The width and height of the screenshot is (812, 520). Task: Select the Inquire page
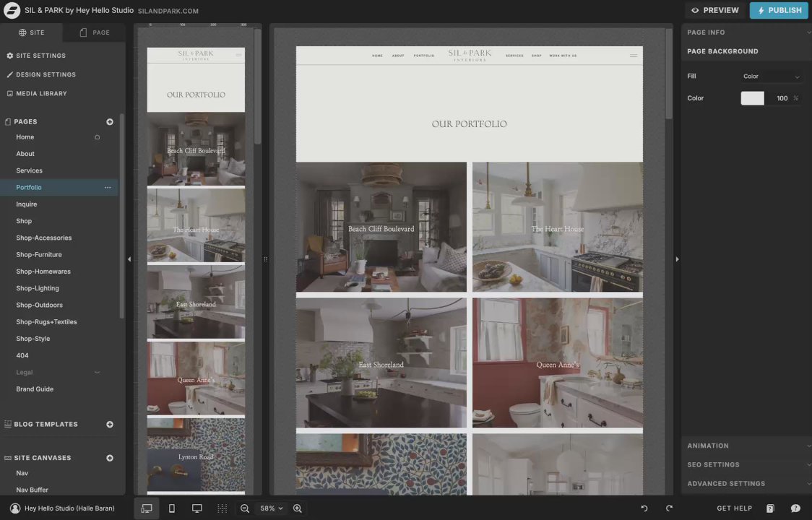click(27, 204)
